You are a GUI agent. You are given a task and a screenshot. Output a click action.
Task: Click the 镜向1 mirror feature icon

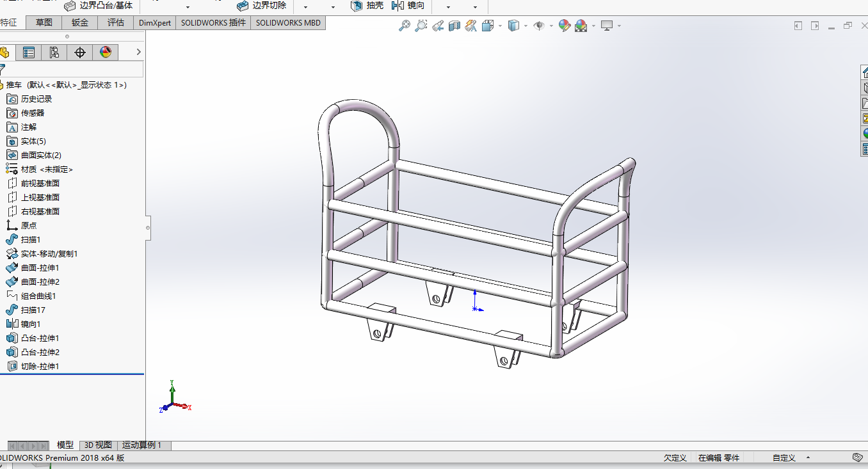tap(12, 324)
